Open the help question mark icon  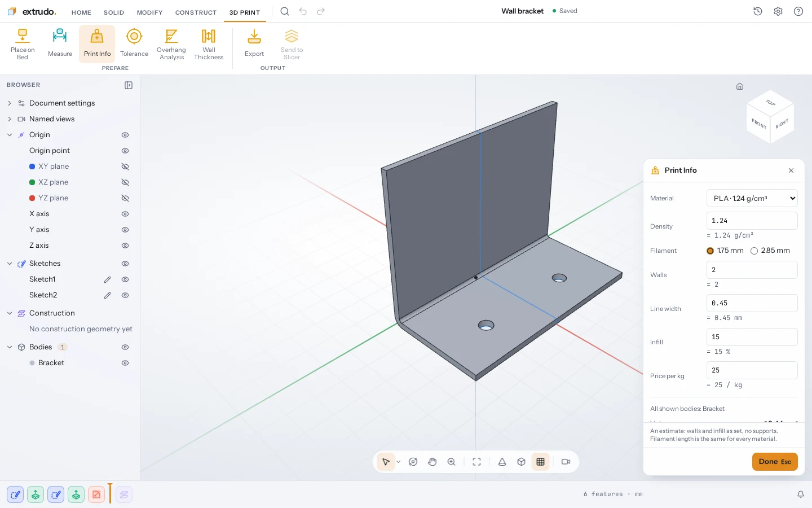[798, 11]
